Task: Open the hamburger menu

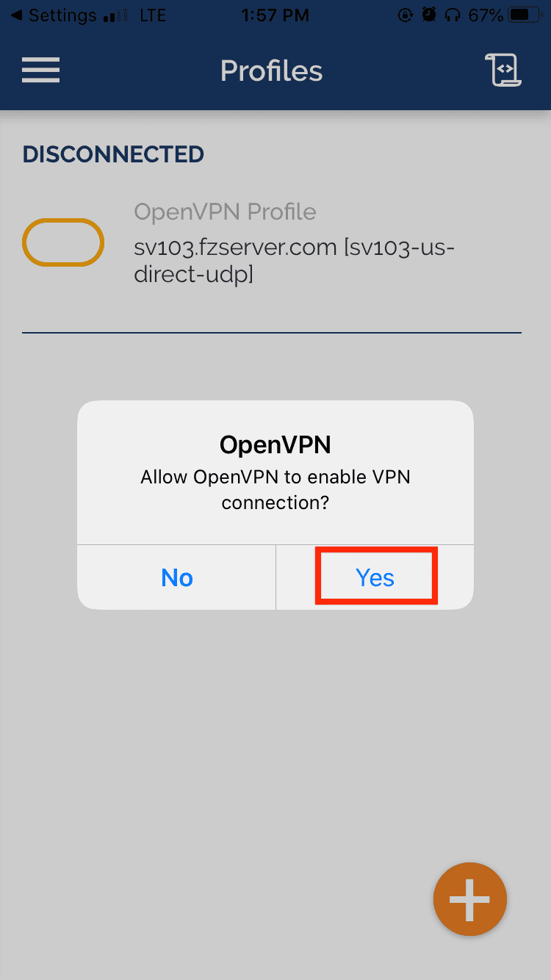Action: [40, 71]
